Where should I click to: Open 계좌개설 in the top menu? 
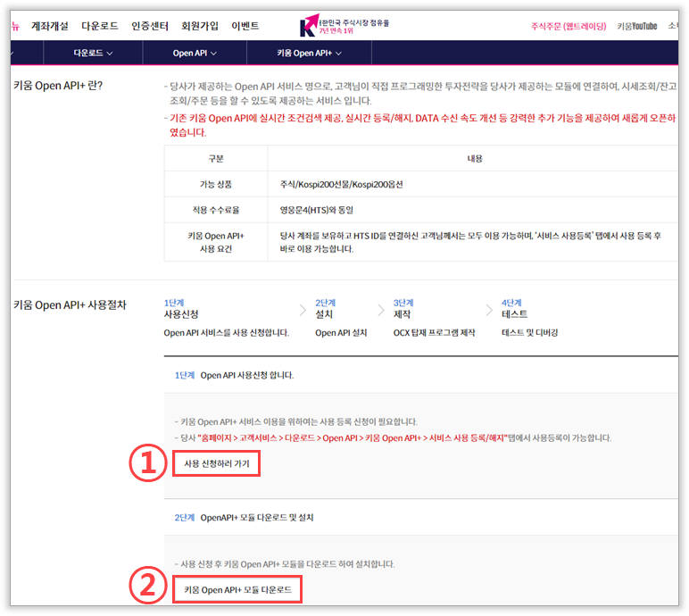[x=50, y=26]
